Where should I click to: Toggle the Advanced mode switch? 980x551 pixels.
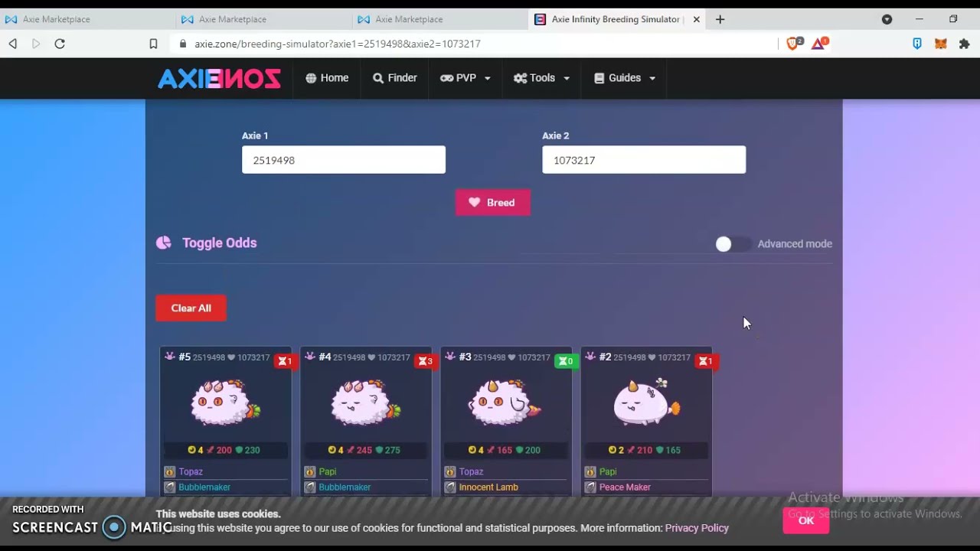point(733,244)
